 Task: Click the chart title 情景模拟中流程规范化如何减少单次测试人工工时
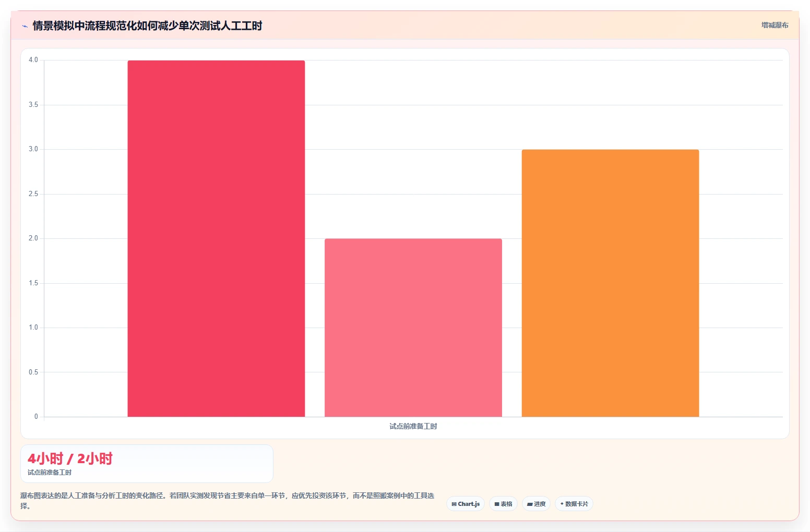coord(147,26)
